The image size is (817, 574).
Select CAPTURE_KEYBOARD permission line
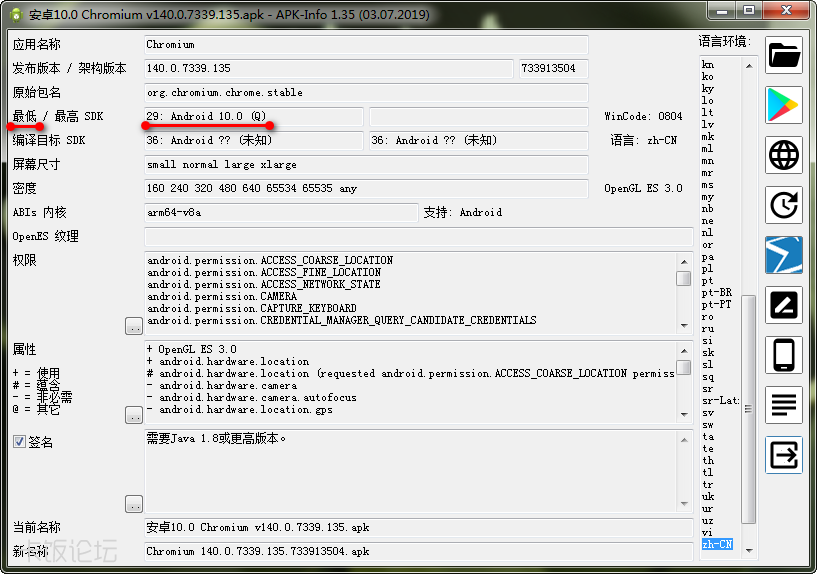pos(252,308)
